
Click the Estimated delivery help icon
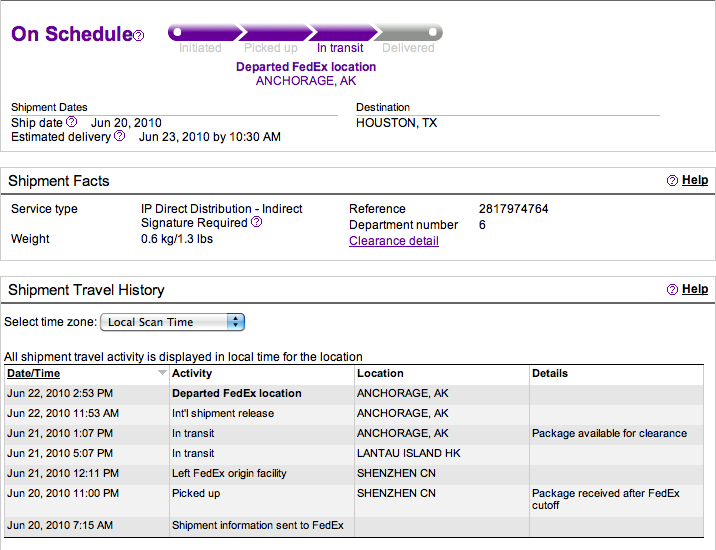pyautogui.click(x=120, y=136)
